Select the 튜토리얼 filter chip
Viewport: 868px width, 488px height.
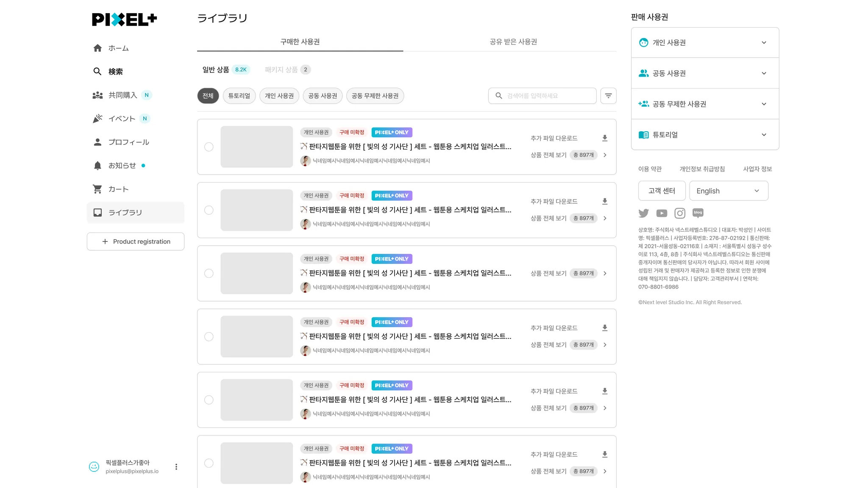coord(239,96)
